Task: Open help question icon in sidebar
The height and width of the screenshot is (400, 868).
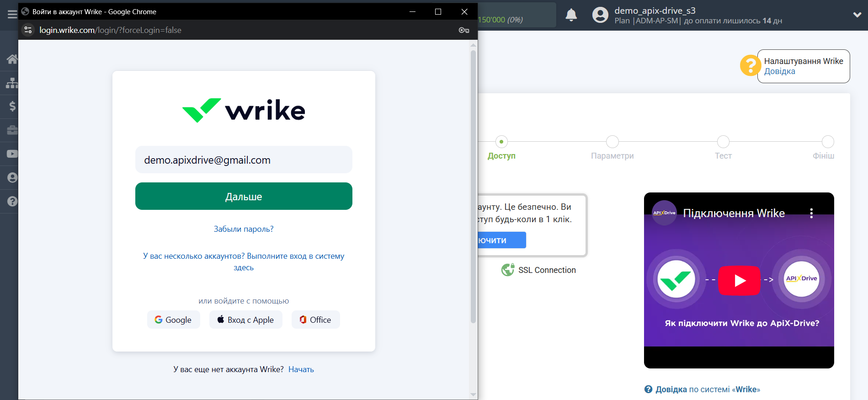Action: 12,201
